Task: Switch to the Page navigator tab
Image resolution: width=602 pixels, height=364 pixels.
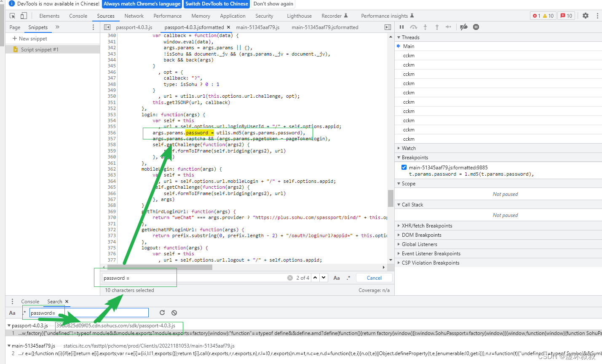Action: [x=15, y=27]
